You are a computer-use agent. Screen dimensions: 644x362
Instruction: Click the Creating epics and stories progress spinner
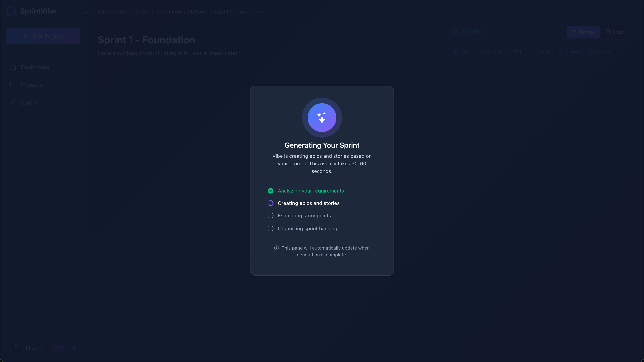[x=270, y=203]
